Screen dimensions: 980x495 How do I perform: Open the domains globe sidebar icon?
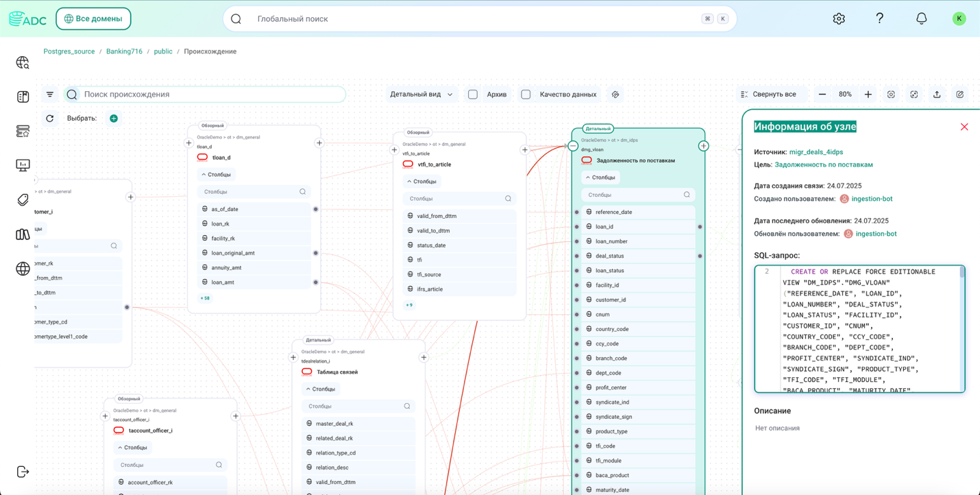[23, 268]
